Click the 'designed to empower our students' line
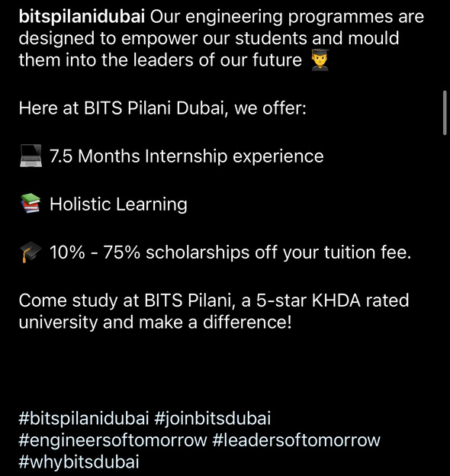 coord(209,39)
